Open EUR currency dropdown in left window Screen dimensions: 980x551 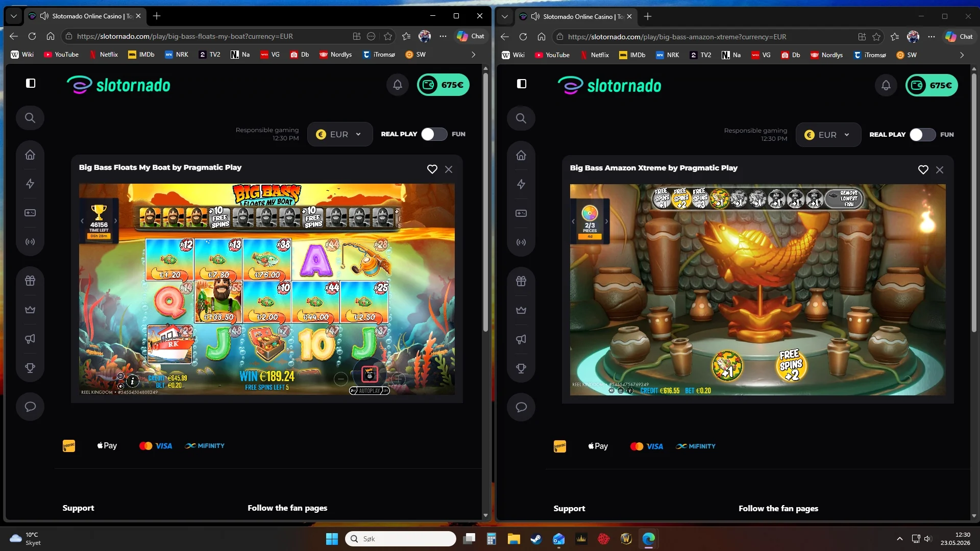(340, 134)
